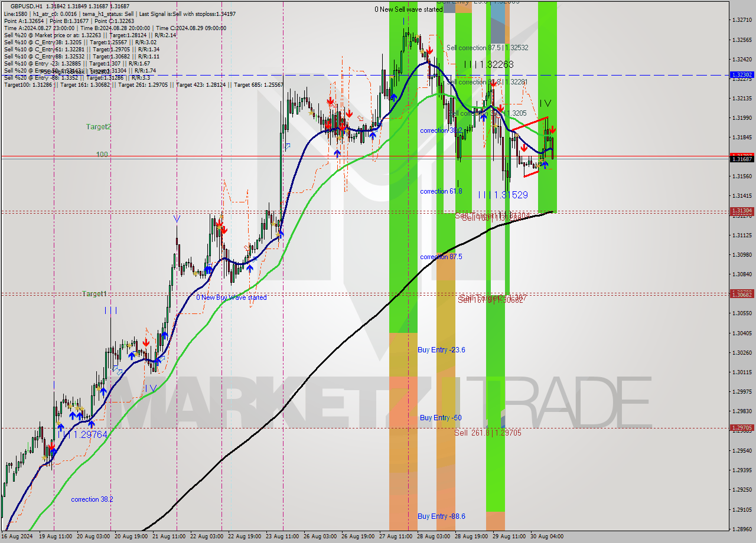Click the 'Buy Entry -88.6' label
The image size is (756, 543).
point(441,516)
